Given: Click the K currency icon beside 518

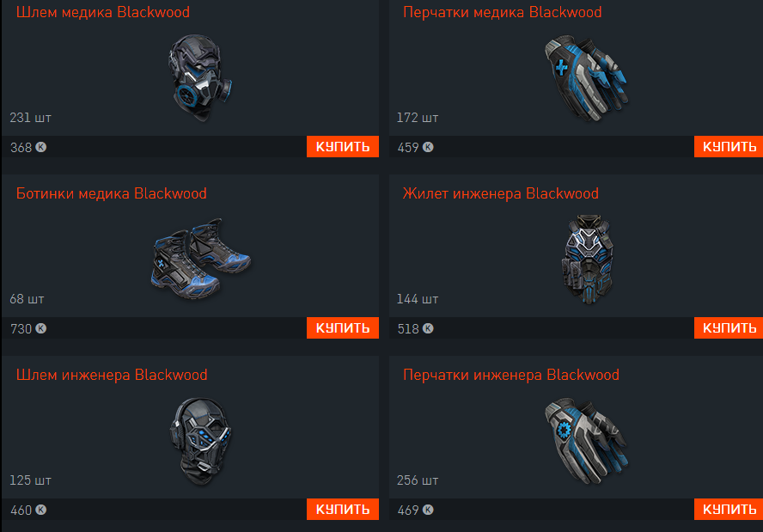Looking at the screenshot, I should (428, 328).
